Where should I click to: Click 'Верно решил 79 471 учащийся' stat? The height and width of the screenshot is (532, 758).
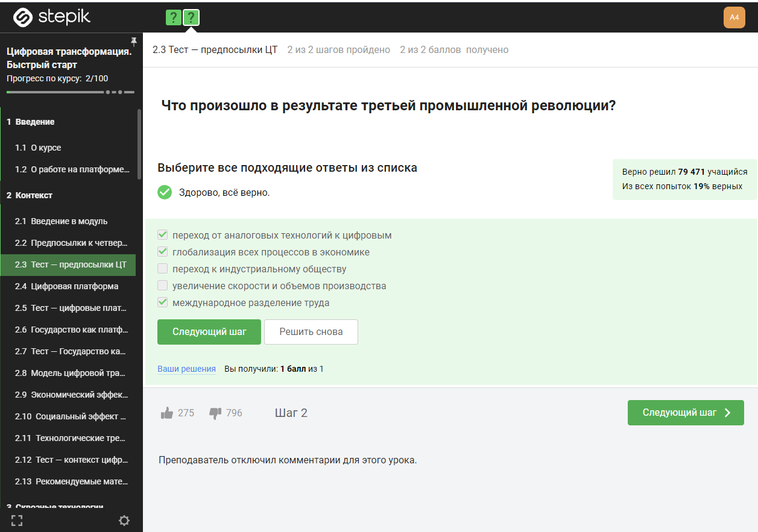pos(684,172)
